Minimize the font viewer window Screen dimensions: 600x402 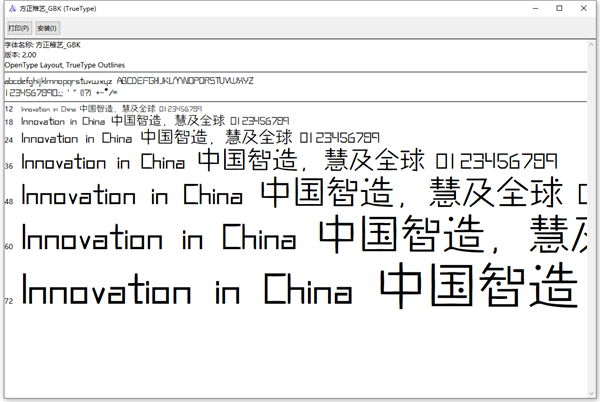coord(536,8)
